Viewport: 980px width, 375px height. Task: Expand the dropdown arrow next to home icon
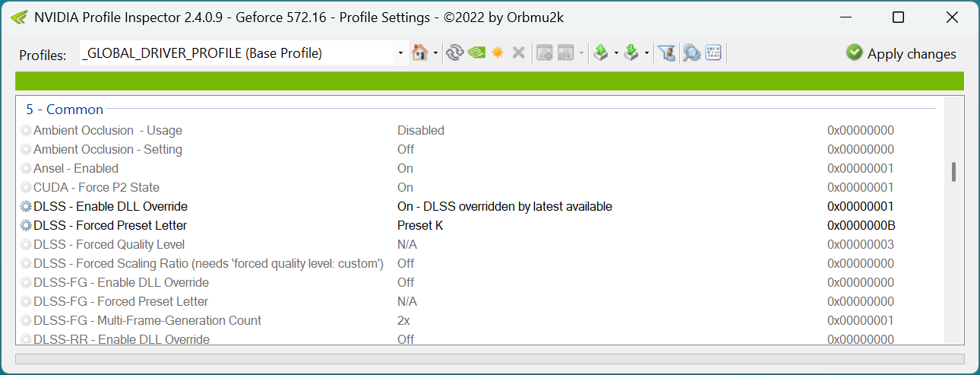pyautogui.click(x=435, y=53)
